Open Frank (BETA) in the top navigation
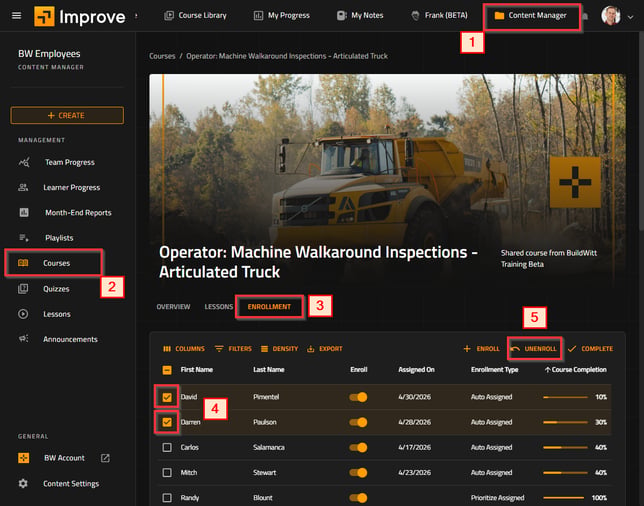Viewport: 644px width, 506px height. tap(439, 16)
